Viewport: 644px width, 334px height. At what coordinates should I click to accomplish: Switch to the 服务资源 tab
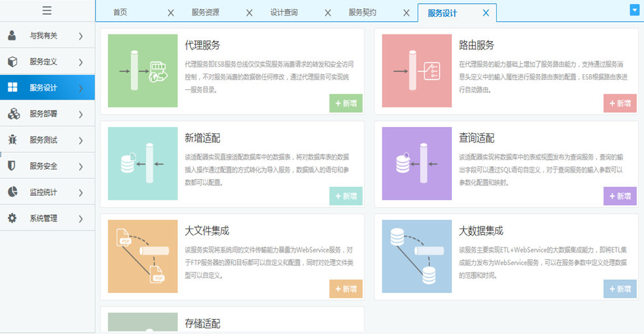(205, 12)
